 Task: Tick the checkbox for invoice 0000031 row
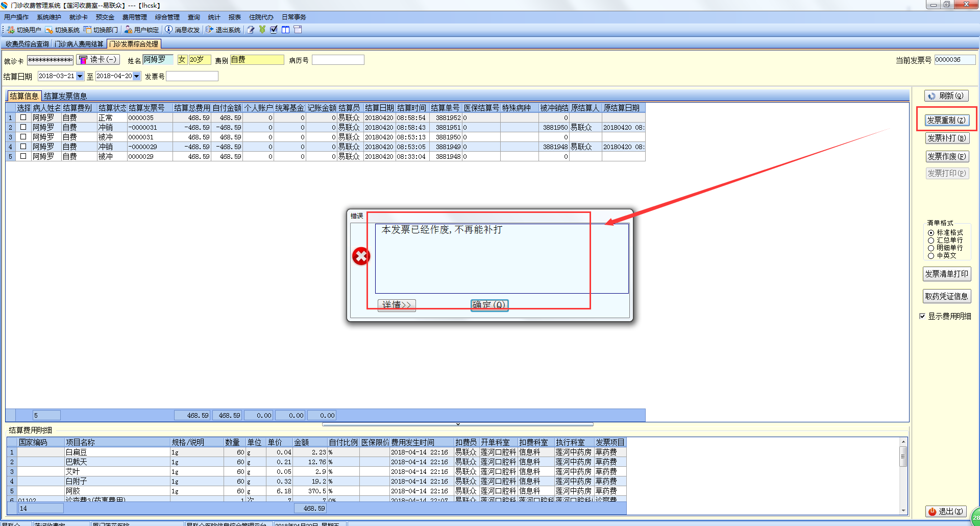pos(23,137)
